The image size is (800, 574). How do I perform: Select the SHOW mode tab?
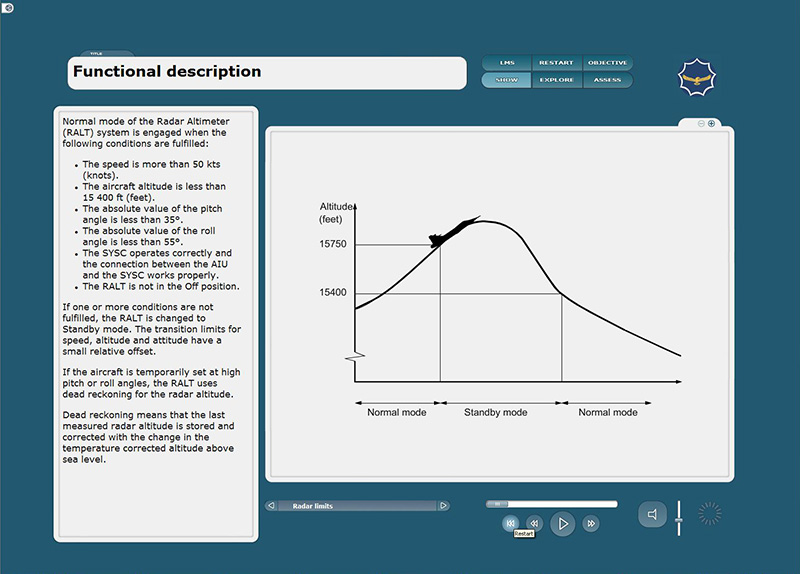click(507, 80)
